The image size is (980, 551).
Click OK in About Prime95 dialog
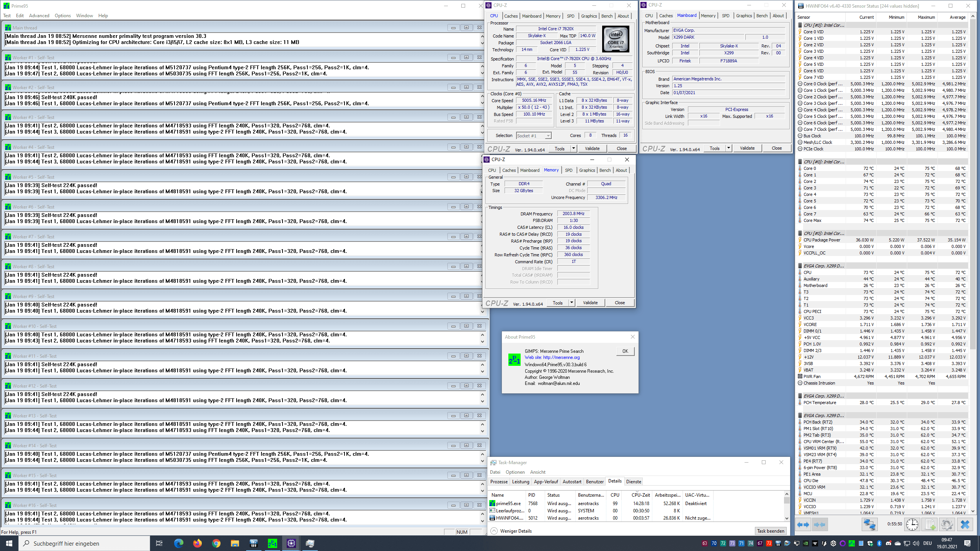[625, 351]
